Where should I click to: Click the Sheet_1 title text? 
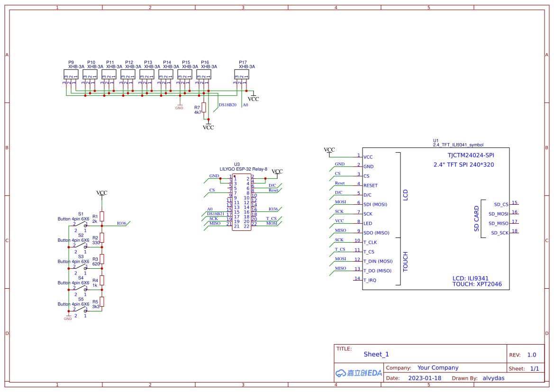coord(376,354)
